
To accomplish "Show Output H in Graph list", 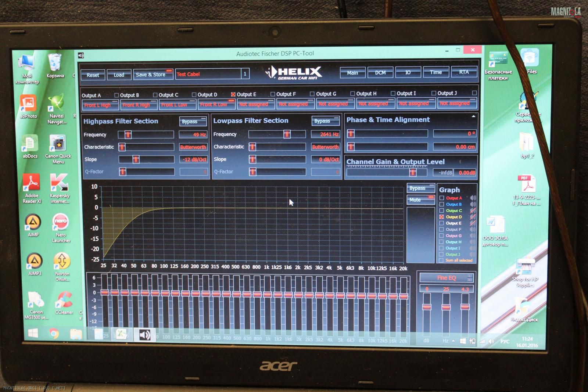I will 442,242.
